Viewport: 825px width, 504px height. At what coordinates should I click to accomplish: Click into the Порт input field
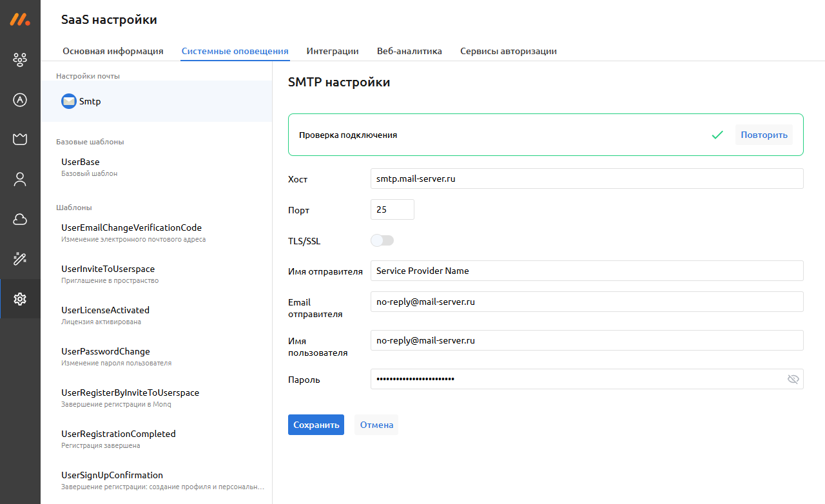(392, 209)
